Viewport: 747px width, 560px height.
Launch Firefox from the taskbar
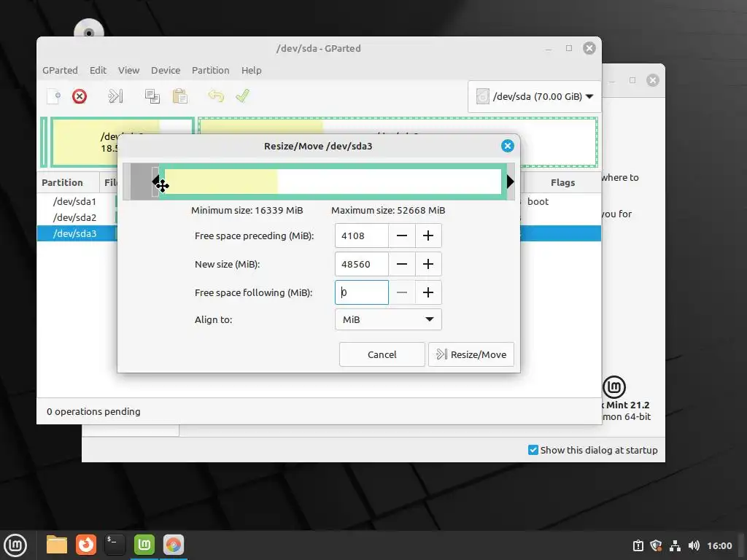(86, 545)
